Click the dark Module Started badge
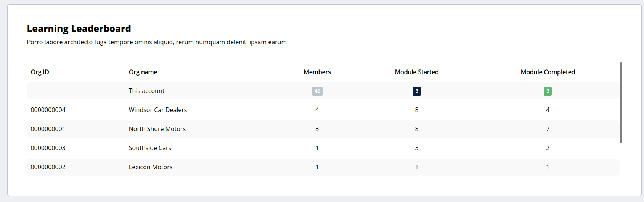 pos(416,91)
